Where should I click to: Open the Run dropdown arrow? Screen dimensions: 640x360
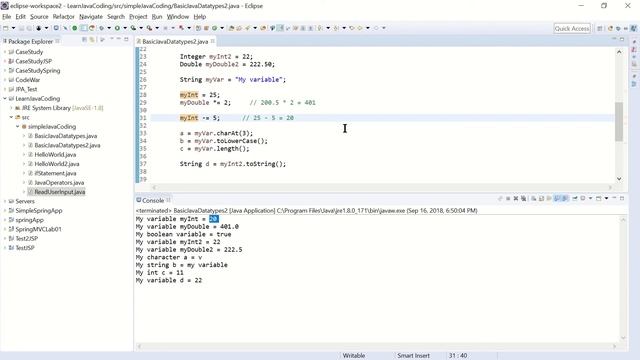click(x=125, y=28)
